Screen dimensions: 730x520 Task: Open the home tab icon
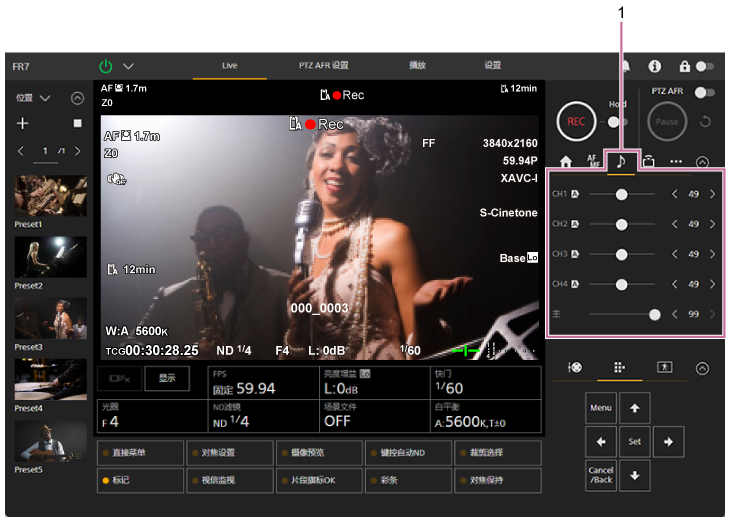coord(565,161)
